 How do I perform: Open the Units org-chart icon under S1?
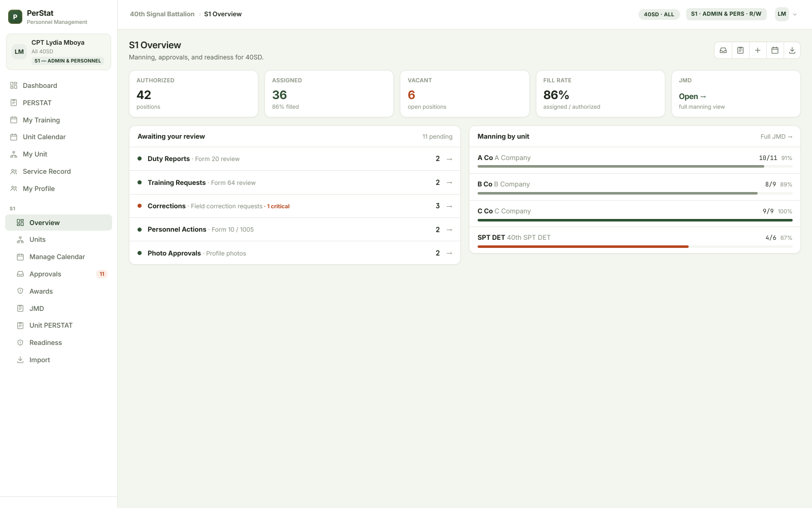[20, 239]
